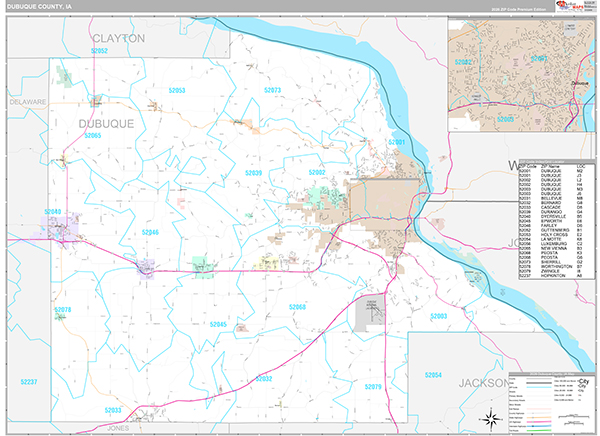The image size is (600, 436).
Task: Click ZIP code label 52046 on map
Action: pos(150,232)
